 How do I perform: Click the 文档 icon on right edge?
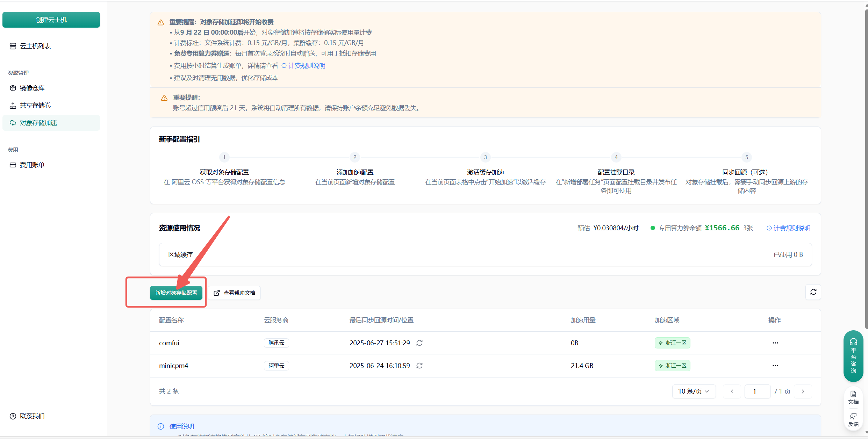[853, 397]
